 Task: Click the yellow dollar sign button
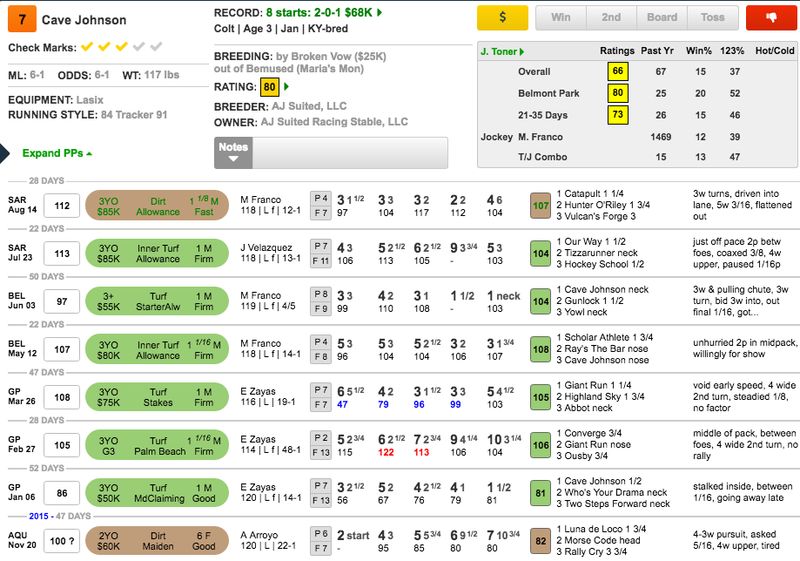[x=502, y=18]
